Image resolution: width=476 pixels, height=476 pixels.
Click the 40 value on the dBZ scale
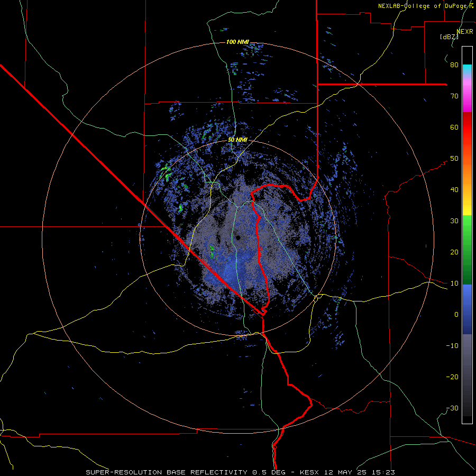tap(454, 190)
